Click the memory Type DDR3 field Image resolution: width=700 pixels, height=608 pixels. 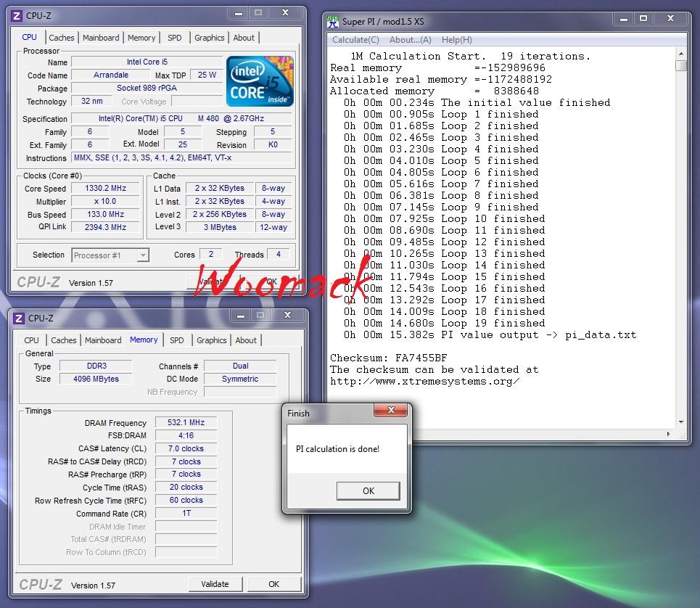(96, 366)
